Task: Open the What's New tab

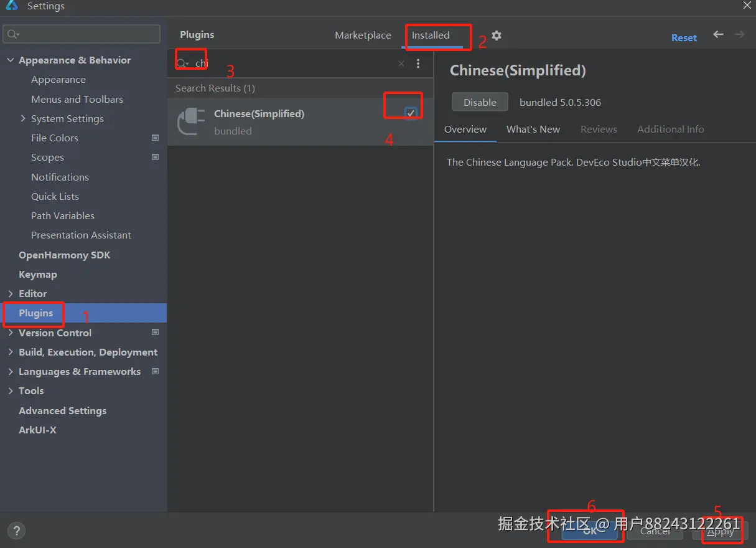Action: point(533,130)
